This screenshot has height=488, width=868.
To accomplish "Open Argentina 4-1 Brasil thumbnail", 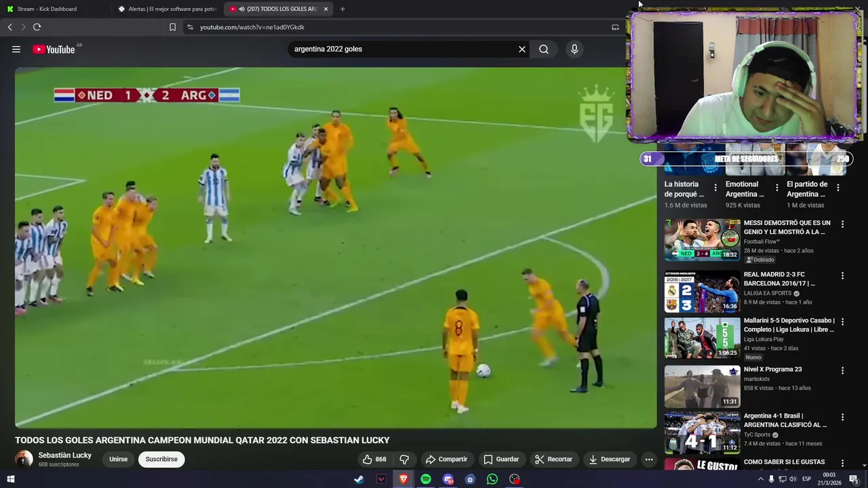I will (703, 432).
